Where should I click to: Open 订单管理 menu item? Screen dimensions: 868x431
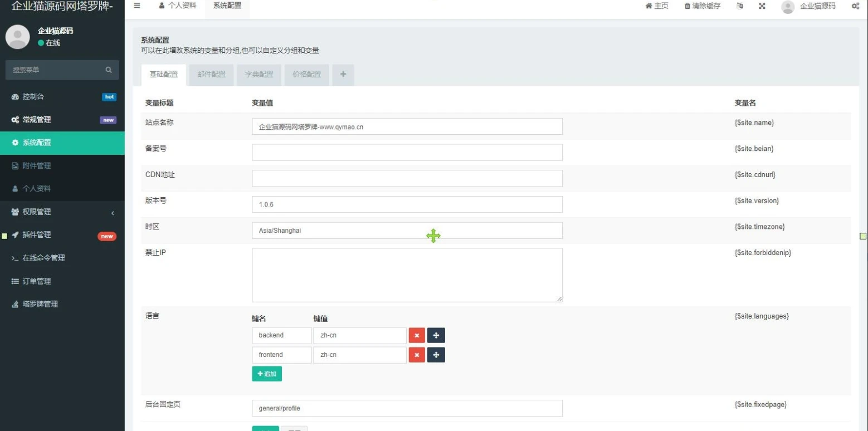[62, 281]
